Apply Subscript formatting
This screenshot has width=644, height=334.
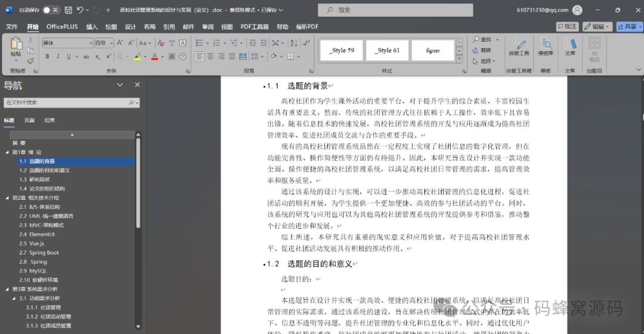[97, 57]
